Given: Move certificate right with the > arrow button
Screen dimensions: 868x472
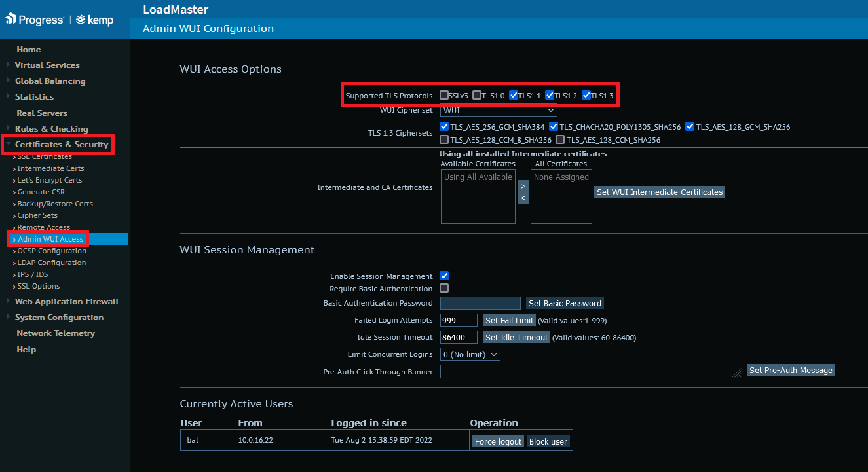Looking at the screenshot, I should 523,186.
